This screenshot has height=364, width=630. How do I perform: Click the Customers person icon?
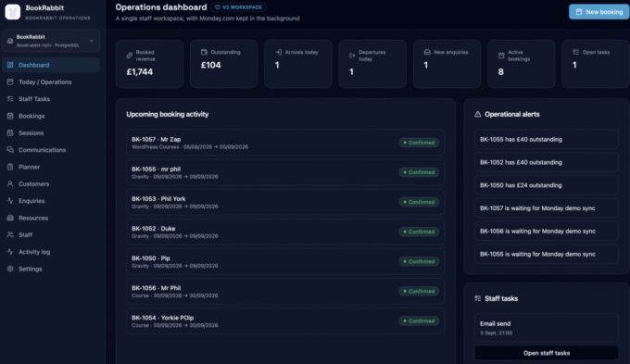point(10,184)
